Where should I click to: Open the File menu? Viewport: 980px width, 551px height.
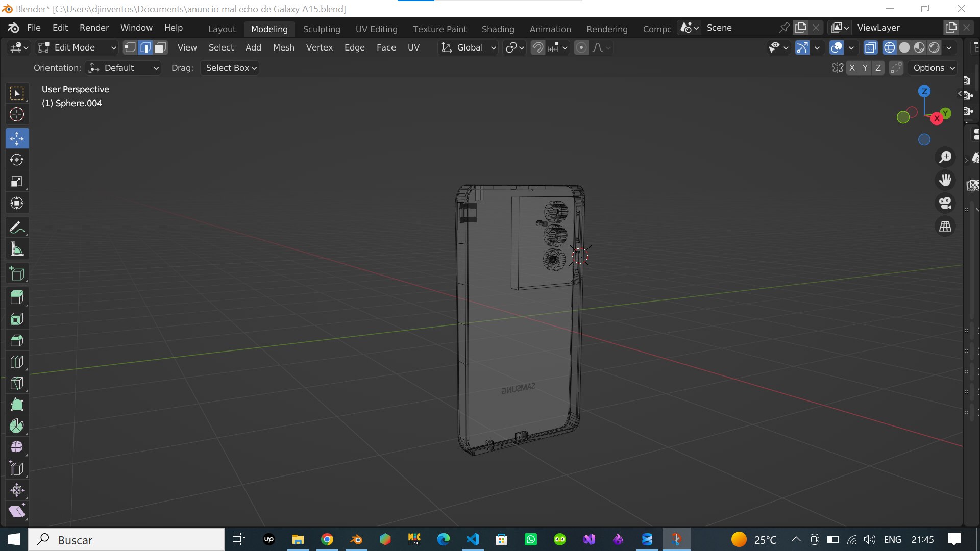(34, 28)
